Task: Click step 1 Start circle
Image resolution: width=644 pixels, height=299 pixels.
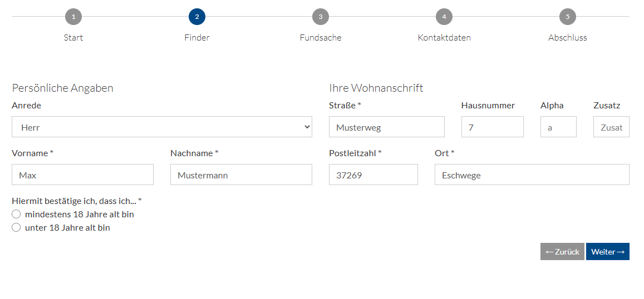Action: coord(73,17)
